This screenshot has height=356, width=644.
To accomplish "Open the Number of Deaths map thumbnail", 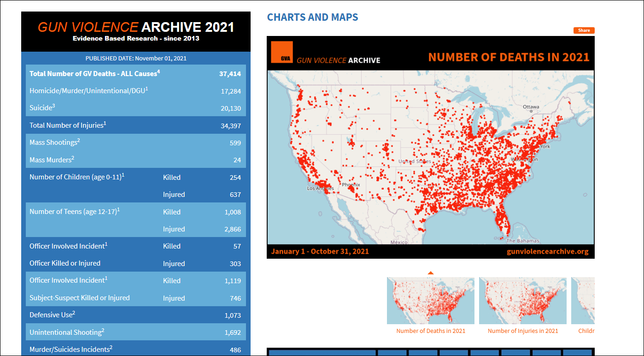I will pos(430,301).
